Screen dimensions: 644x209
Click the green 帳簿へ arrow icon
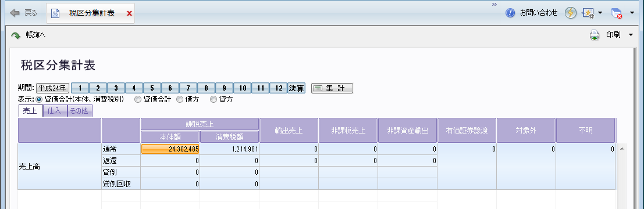click(x=16, y=35)
